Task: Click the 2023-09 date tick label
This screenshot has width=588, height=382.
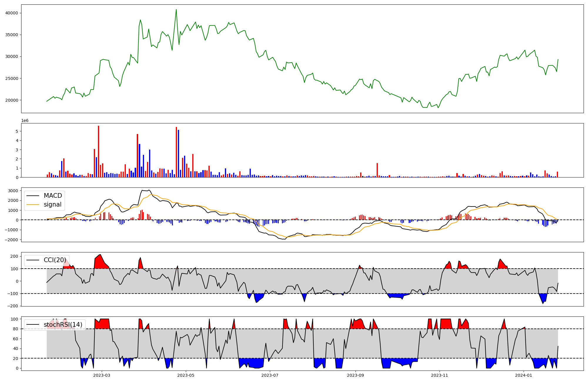Action: point(355,375)
